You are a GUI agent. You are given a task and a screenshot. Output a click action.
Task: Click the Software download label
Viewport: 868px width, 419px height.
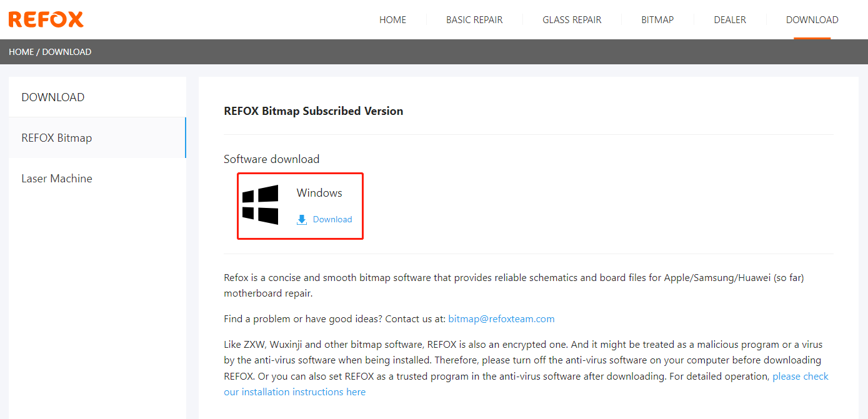coord(272,159)
